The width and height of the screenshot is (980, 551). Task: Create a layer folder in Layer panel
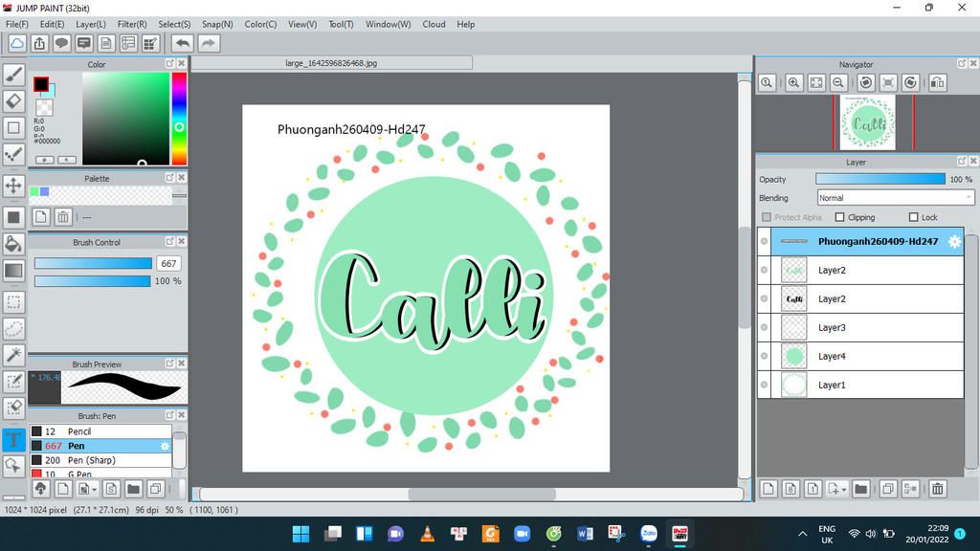pos(860,489)
